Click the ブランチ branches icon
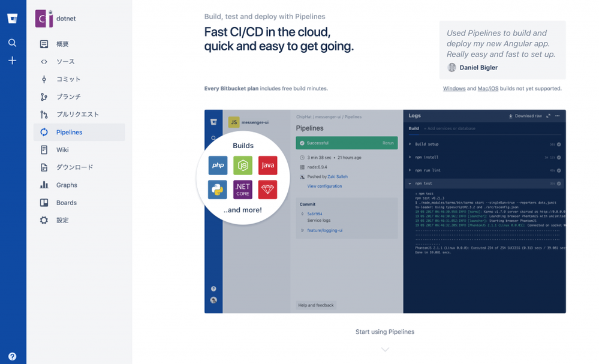This screenshot has width=599, height=364. [44, 97]
